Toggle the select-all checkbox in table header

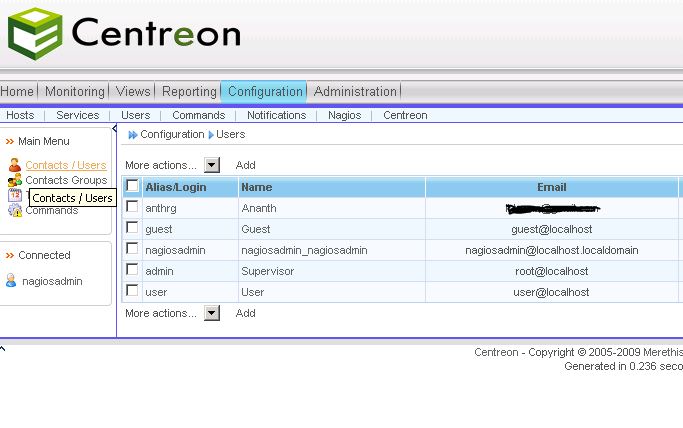132,186
